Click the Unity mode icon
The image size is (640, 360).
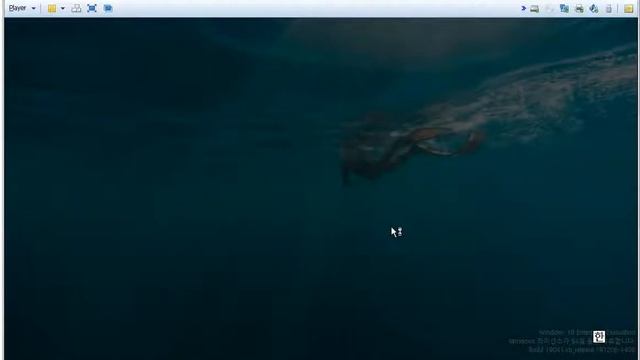(108, 9)
